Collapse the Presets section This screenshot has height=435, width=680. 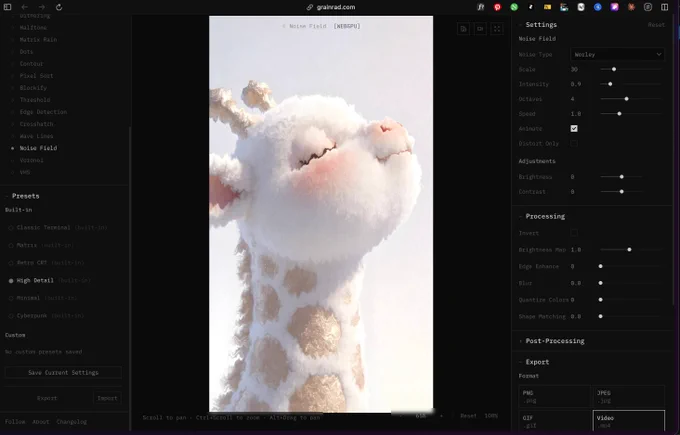click(22, 196)
